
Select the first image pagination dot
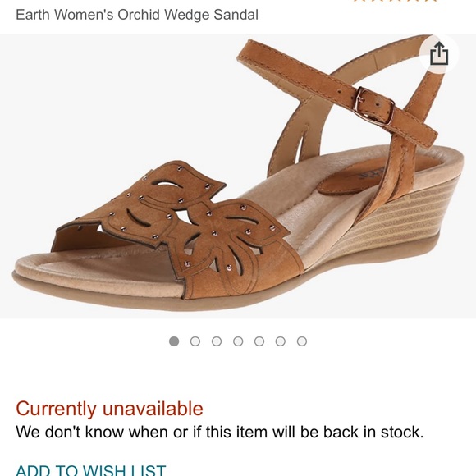(174, 341)
